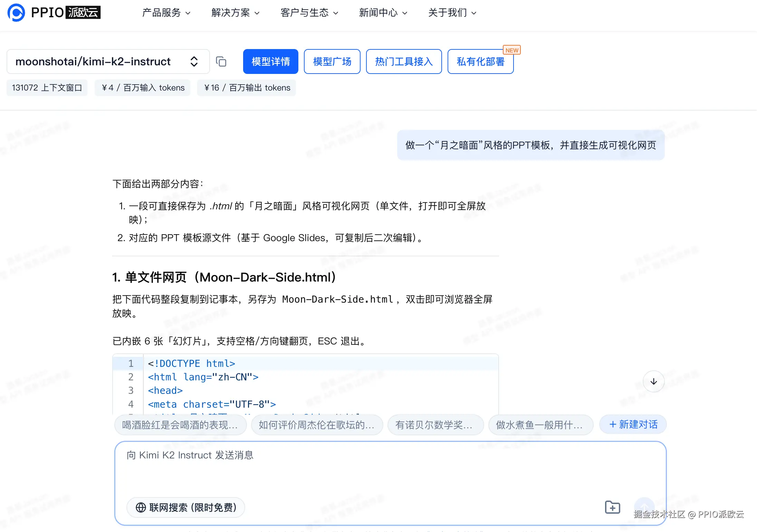Click the PPIO logo icon
Viewport: 757px width, 532px height.
[x=16, y=13]
